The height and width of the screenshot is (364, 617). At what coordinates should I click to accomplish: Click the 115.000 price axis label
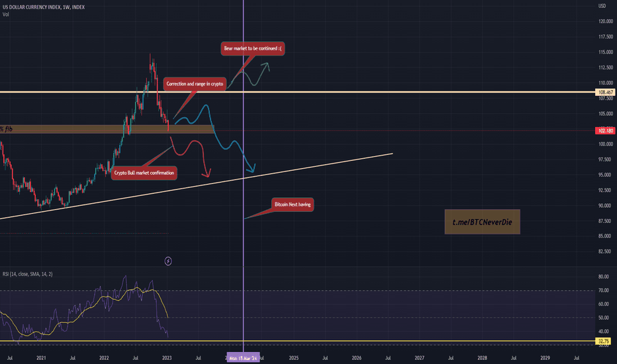(x=606, y=52)
